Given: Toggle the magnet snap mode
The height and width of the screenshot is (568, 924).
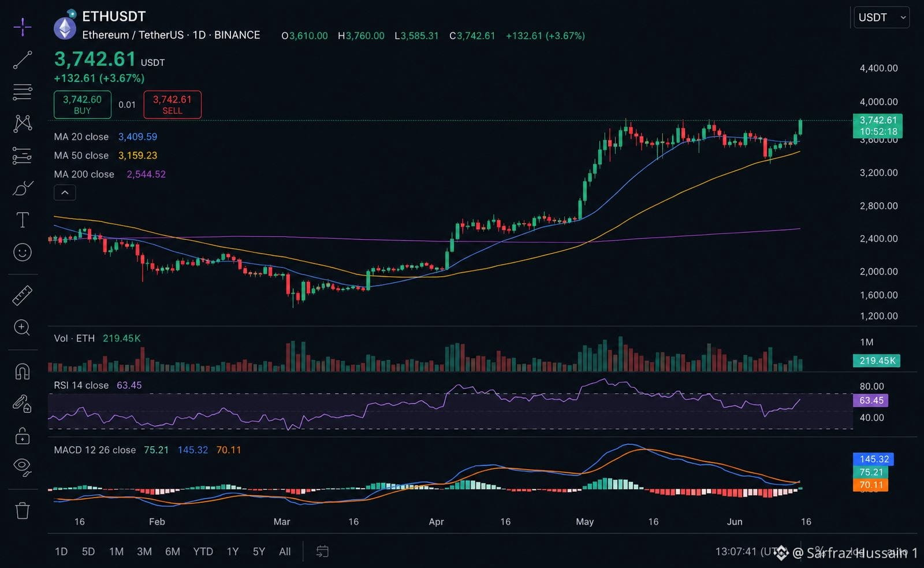Looking at the screenshot, I should pyautogui.click(x=23, y=371).
